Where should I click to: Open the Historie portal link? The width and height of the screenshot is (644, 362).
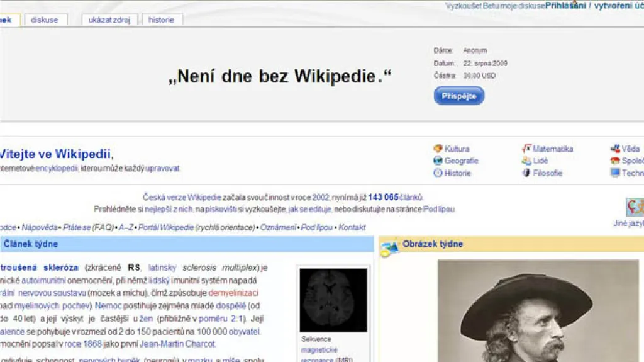tap(458, 173)
